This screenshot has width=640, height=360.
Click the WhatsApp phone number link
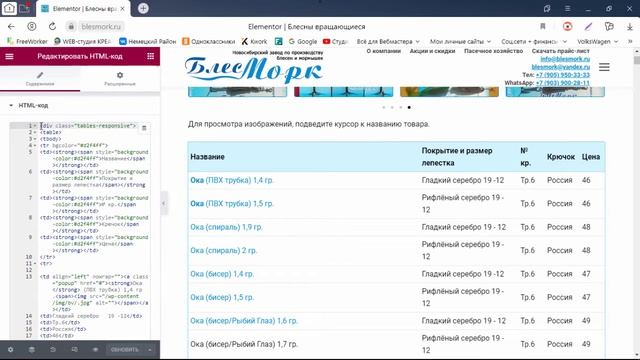562,83
